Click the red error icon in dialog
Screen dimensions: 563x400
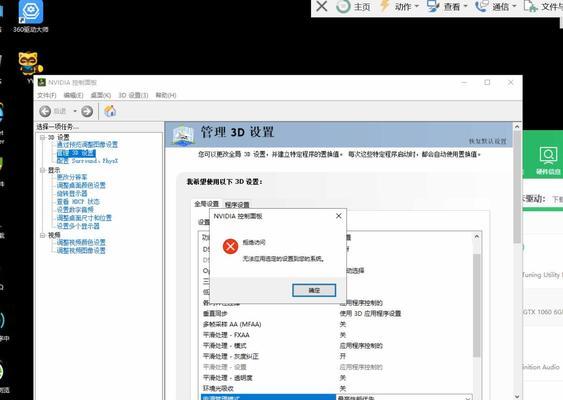(x=231, y=246)
